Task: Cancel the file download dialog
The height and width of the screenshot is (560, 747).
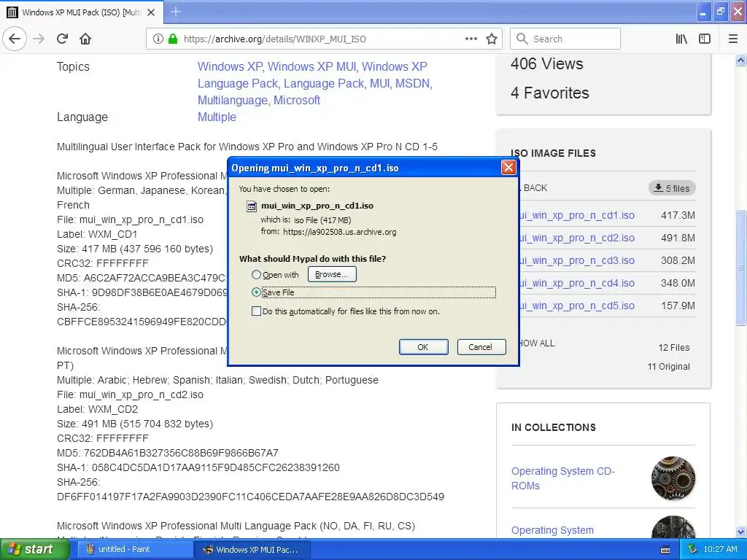Action: (x=481, y=347)
